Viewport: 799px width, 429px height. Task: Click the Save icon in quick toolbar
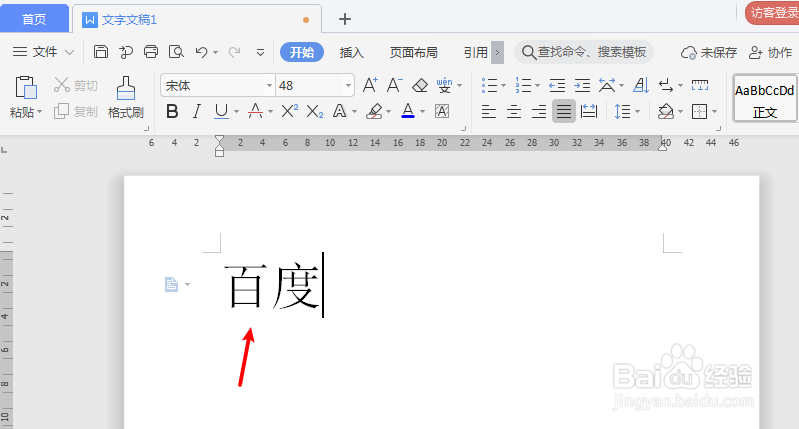(x=100, y=52)
